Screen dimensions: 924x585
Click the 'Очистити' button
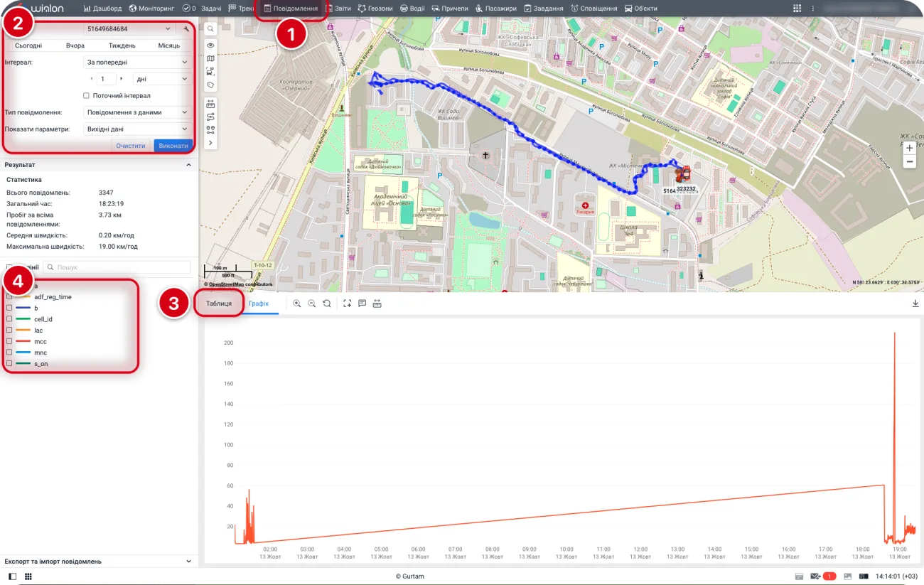coord(131,146)
